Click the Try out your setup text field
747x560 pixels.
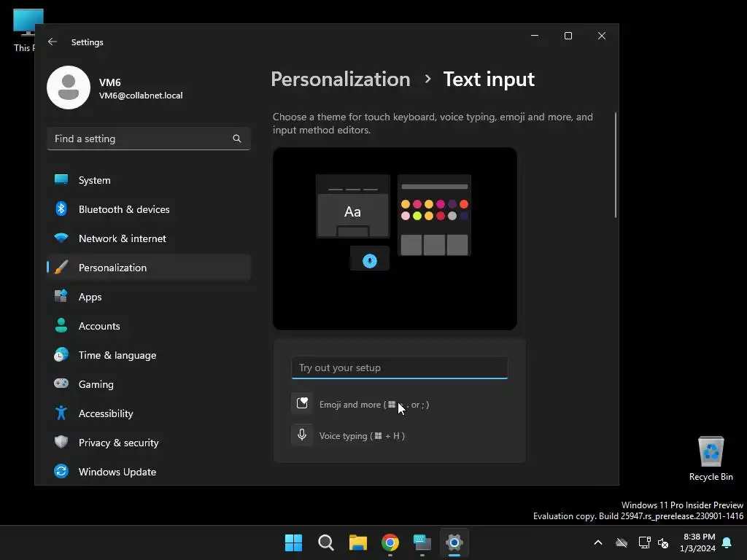(399, 367)
